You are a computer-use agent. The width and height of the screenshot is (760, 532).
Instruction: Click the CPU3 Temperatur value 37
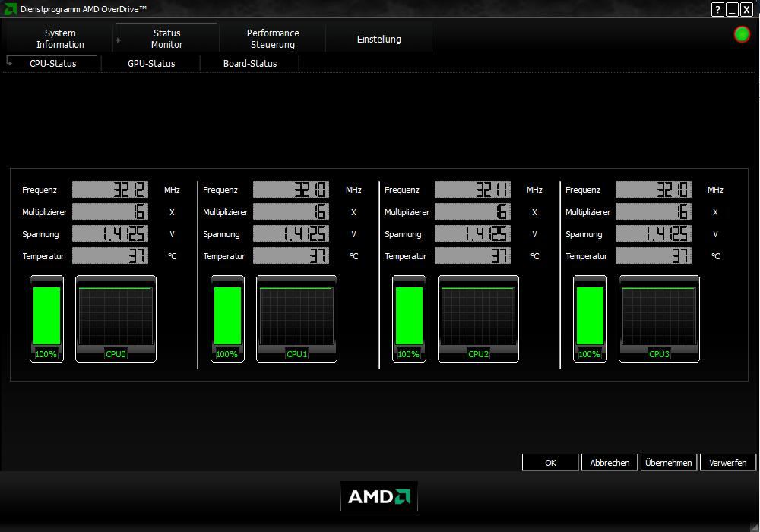point(654,256)
